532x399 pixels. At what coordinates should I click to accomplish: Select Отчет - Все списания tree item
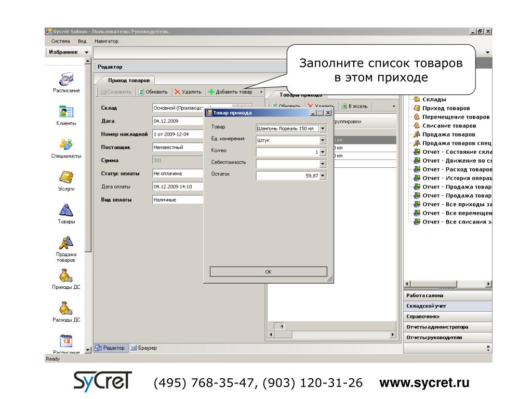click(457, 222)
